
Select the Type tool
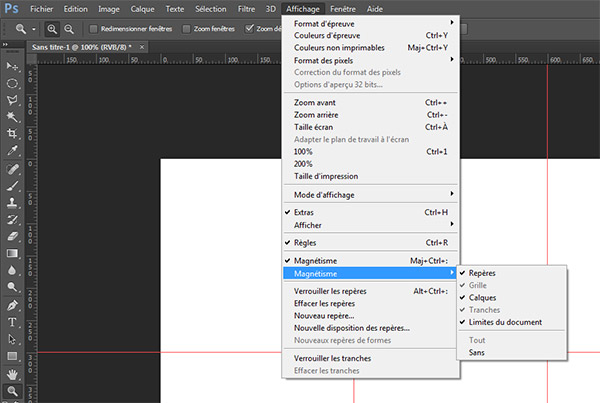(12, 322)
